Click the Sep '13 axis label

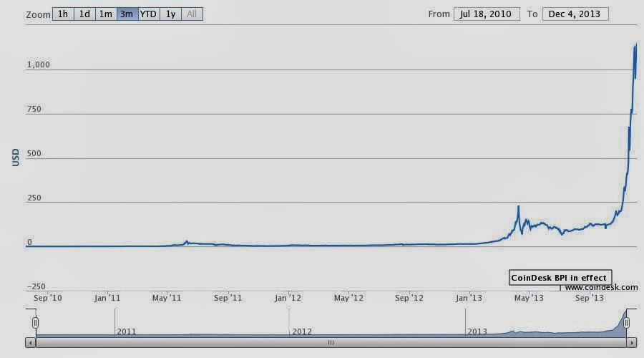(x=590, y=298)
